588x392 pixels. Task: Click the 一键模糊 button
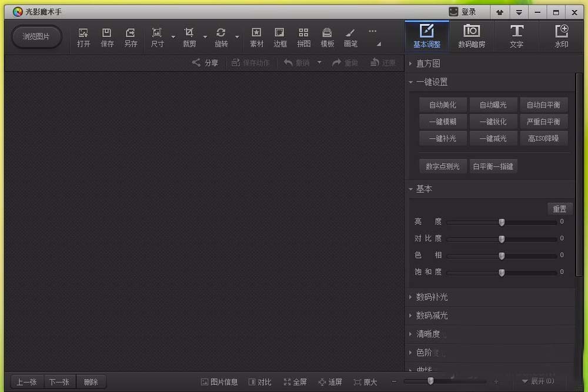tap(443, 122)
